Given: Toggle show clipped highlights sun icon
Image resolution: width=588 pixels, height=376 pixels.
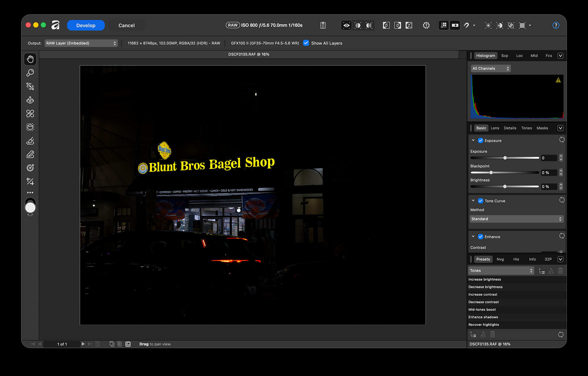Looking at the screenshot, I should pos(488,25).
